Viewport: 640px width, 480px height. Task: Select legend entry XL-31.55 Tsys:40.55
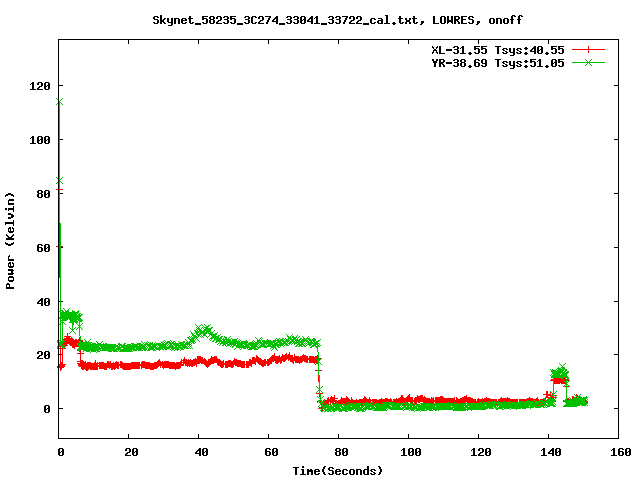coord(498,50)
